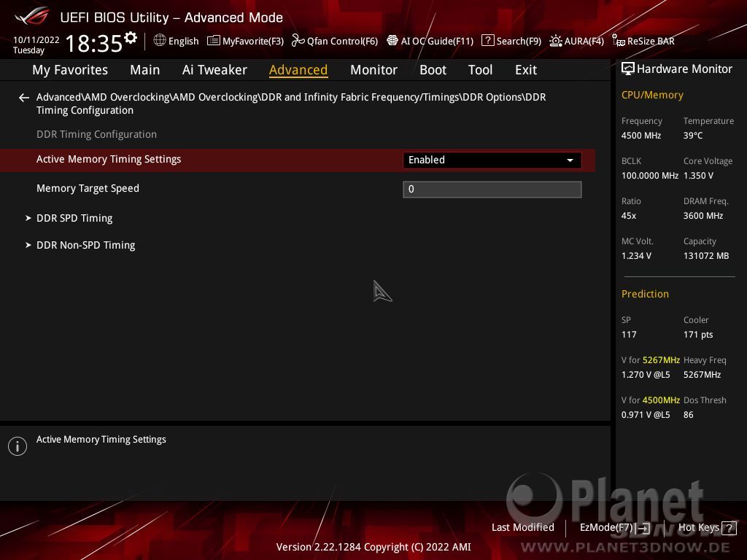Click Last Modified in footer
This screenshot has height=560, width=747.
click(x=522, y=528)
